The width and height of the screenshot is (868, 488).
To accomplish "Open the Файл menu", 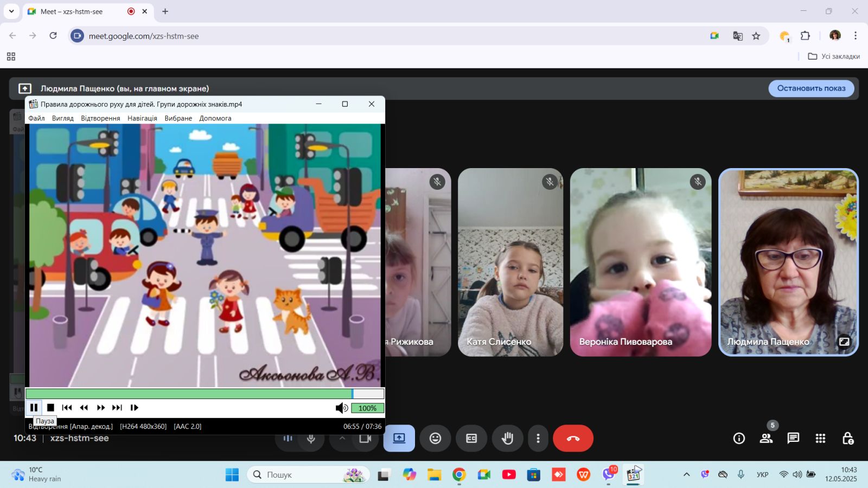I will tap(36, 118).
